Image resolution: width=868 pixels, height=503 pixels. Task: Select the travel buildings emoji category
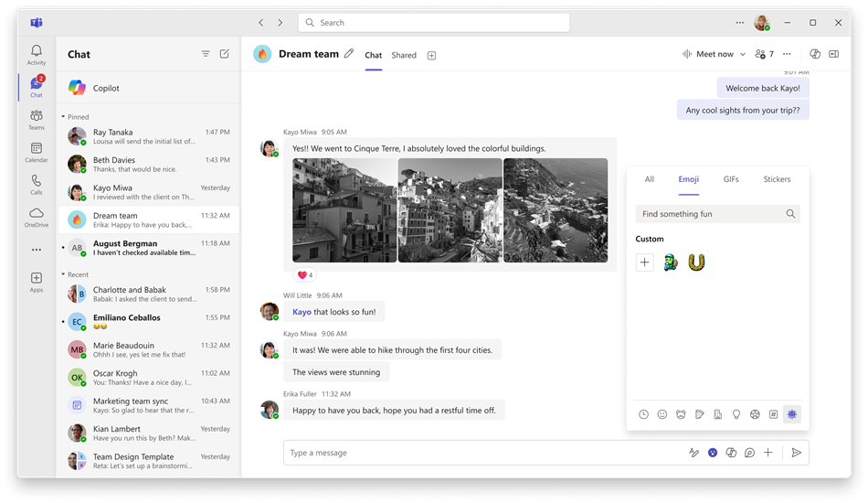(x=717, y=414)
